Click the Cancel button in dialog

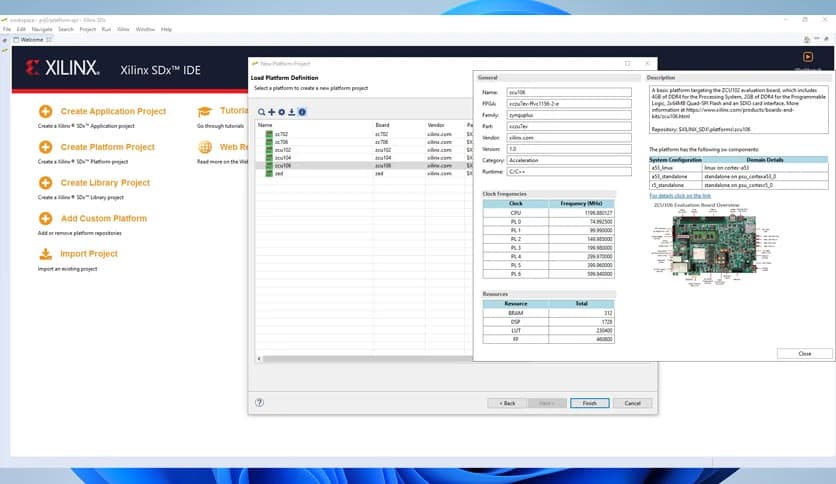point(632,403)
